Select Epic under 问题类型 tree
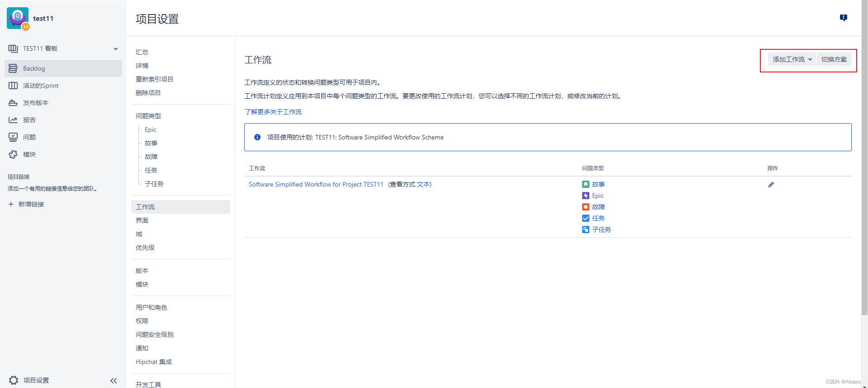Image resolution: width=868 pixels, height=388 pixels. 151,129
